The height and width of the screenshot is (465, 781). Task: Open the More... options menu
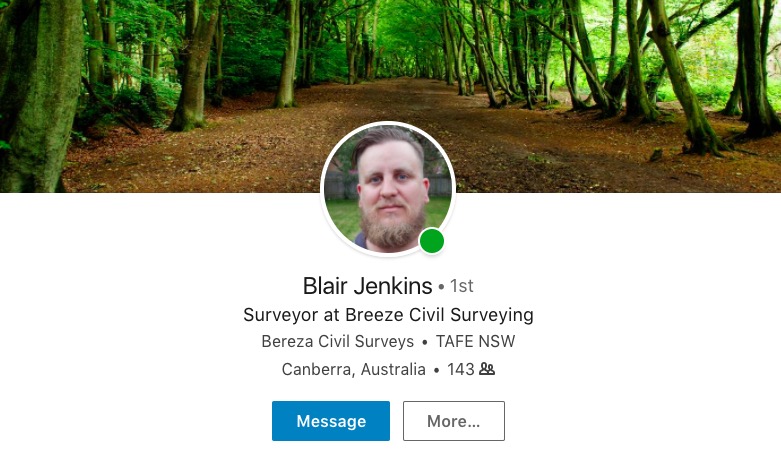click(x=454, y=421)
